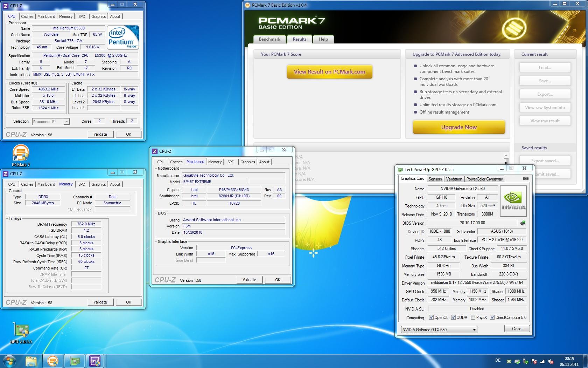Click OK in the Memory CPU-Z window
The width and height of the screenshot is (588, 368).
[x=128, y=302]
